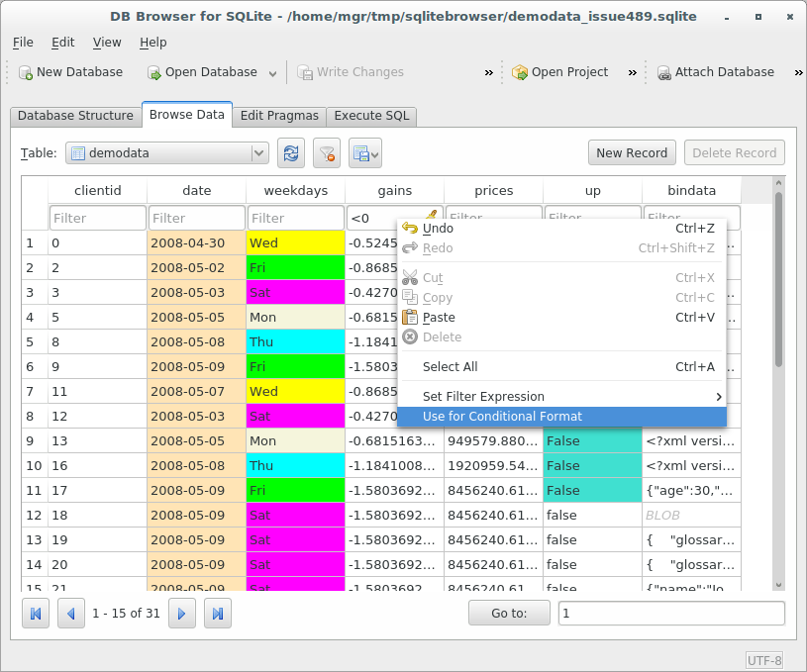
Task: Sort by clientid column header
Action: (98, 190)
